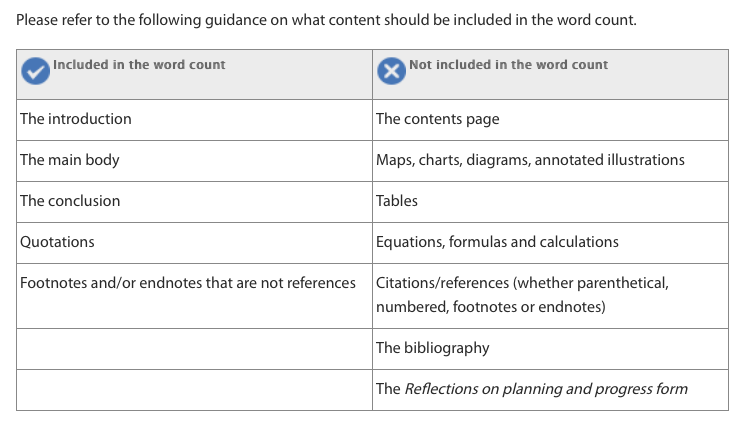Select 'Equations, formulas and calculations' cell
Screen dimensions: 743x422
pos(497,242)
